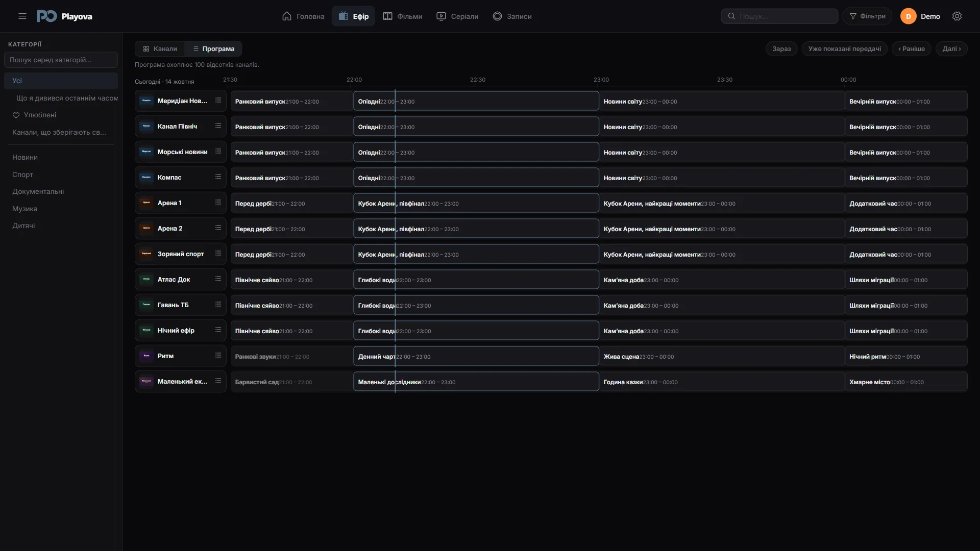Open Маленькі дослідники program block

pos(476,382)
